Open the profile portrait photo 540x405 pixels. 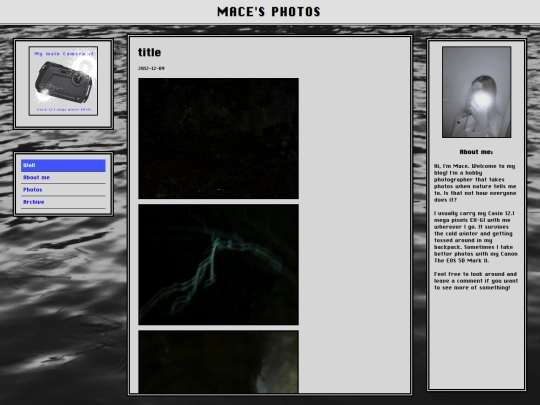pos(477,92)
